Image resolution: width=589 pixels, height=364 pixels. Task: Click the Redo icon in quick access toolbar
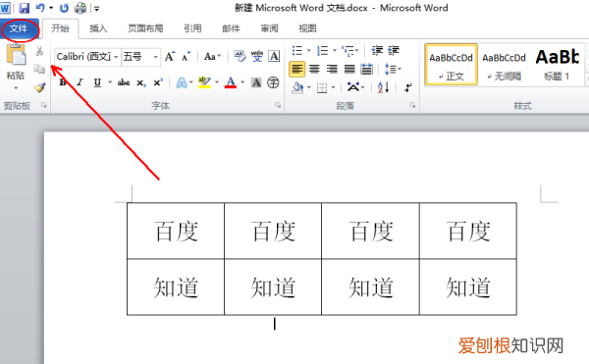(x=64, y=8)
